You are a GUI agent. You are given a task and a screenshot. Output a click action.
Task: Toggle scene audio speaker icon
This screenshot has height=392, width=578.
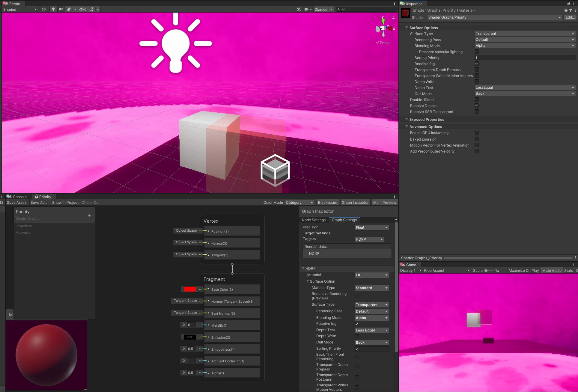pos(61,9)
